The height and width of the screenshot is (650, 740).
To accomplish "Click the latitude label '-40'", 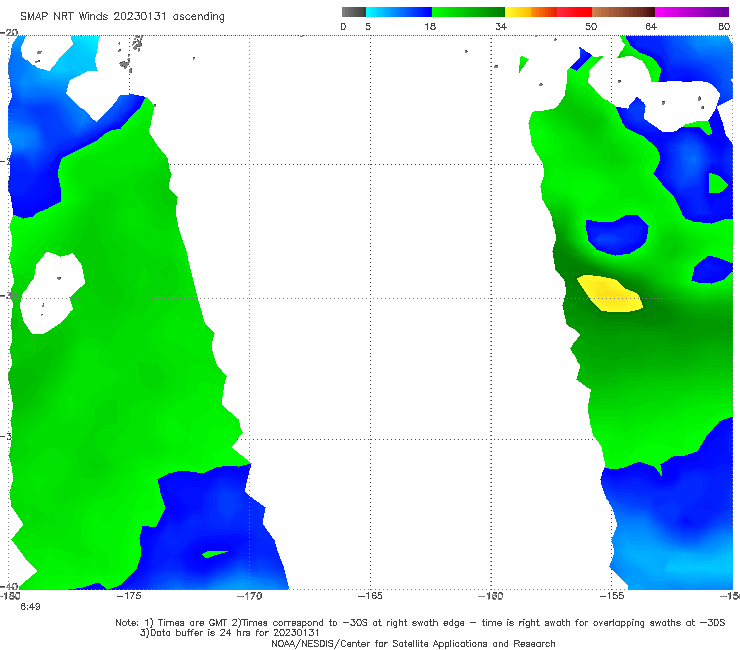I will (9, 587).
